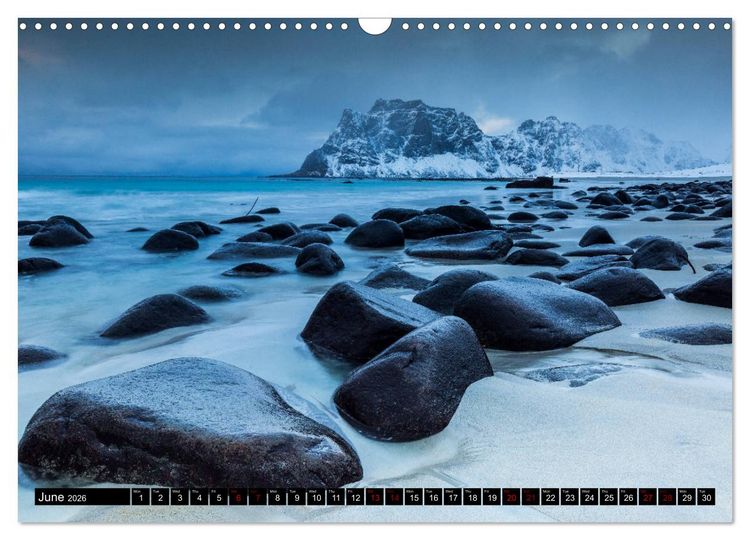
Task: Select date 3 in the calendar strip
Action: (180, 496)
